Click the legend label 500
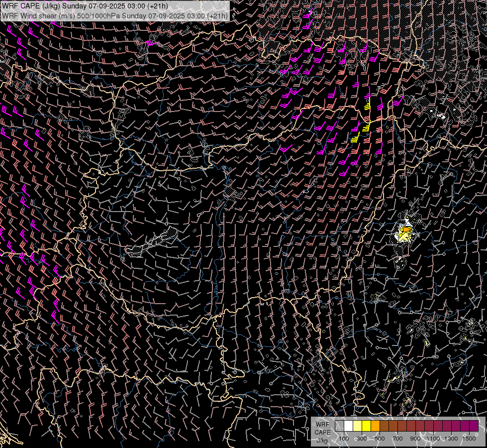 pos(380,439)
